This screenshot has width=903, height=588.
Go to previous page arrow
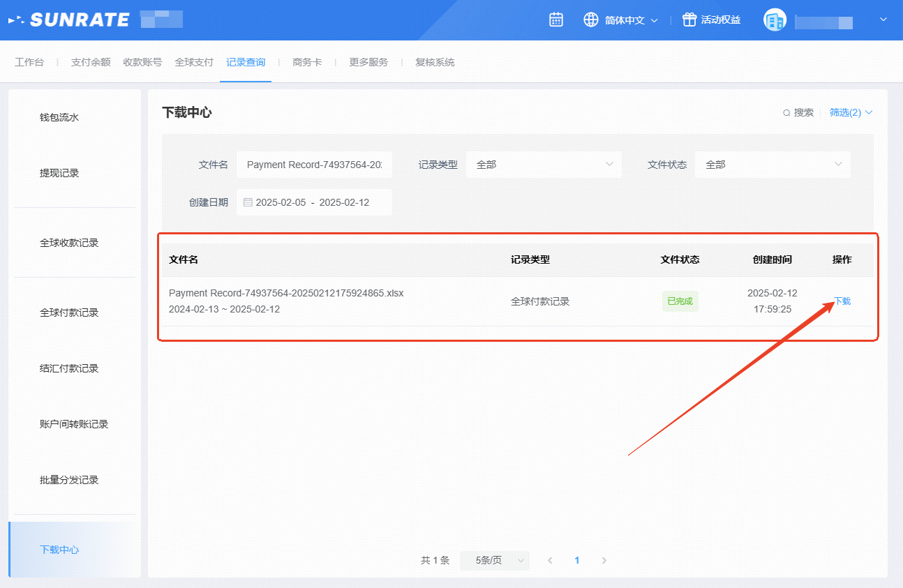(550, 560)
